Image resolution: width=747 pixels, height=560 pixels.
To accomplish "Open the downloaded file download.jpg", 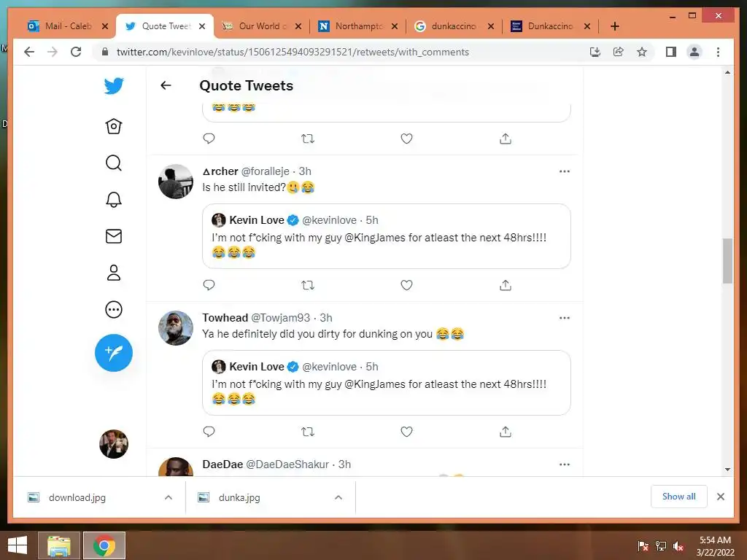I will click(x=77, y=497).
